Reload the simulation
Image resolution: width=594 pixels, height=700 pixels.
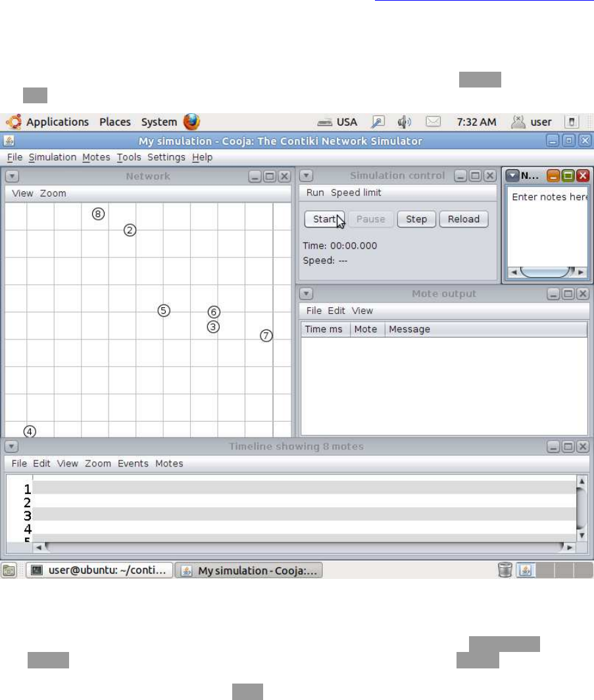tap(463, 219)
